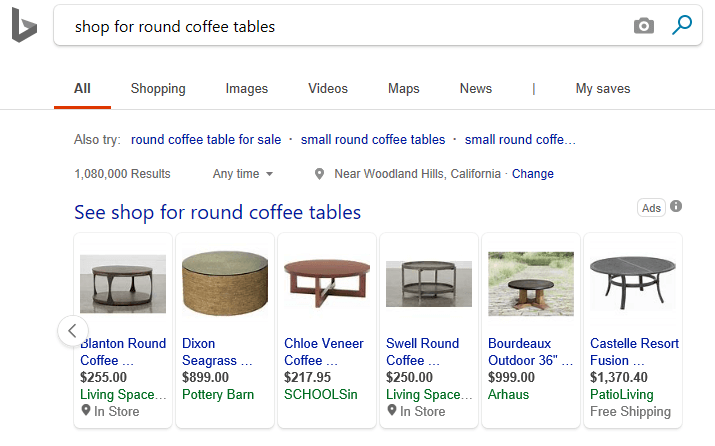715x446 pixels.
Task: Click the location pin icon near Woodland Hills
Action: point(319,174)
